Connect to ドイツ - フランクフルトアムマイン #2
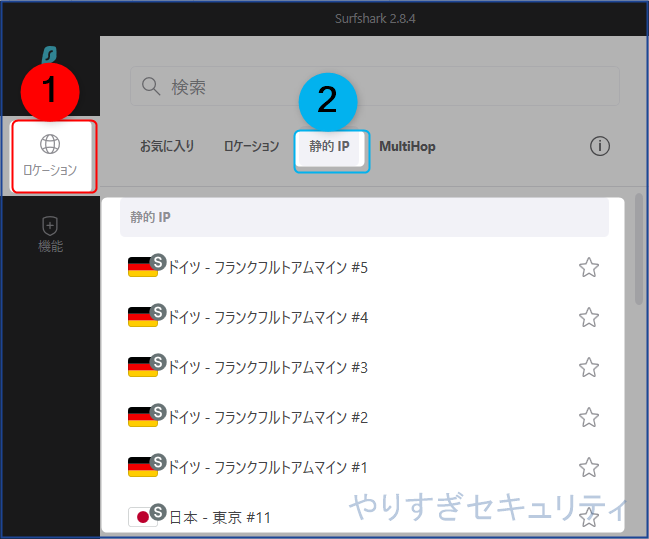 (x=363, y=417)
